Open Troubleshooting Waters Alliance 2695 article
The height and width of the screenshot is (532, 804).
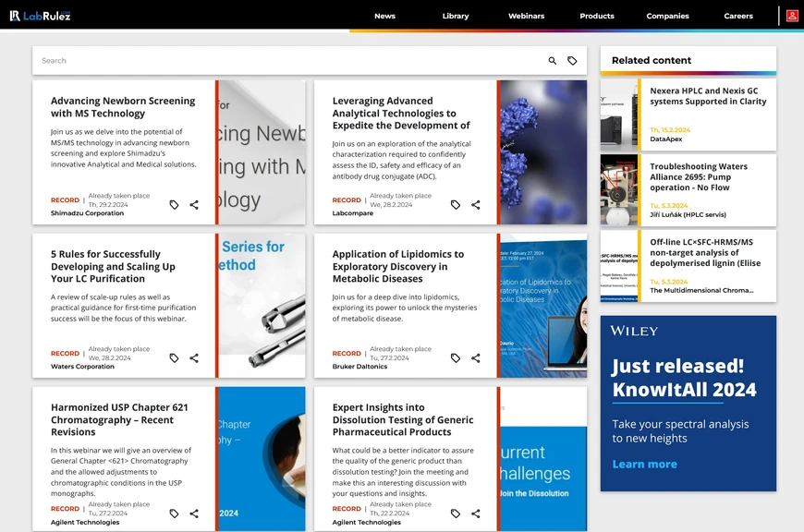[x=698, y=176]
